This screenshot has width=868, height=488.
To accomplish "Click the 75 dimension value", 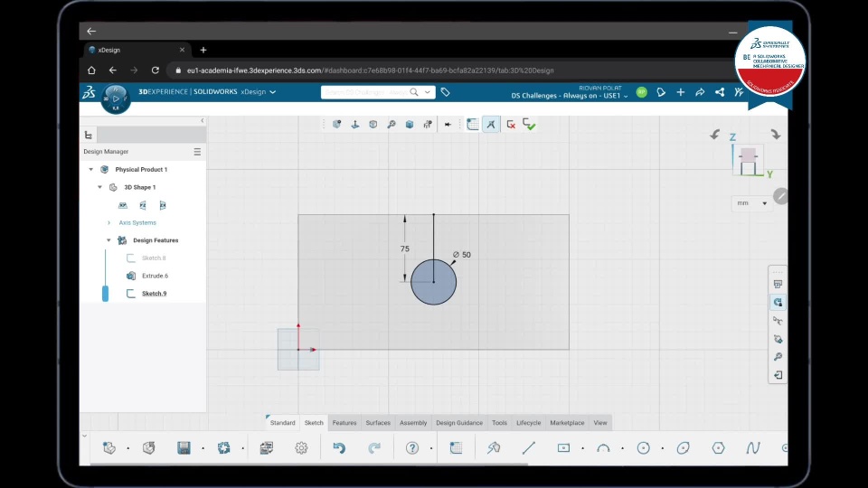I will click(405, 249).
